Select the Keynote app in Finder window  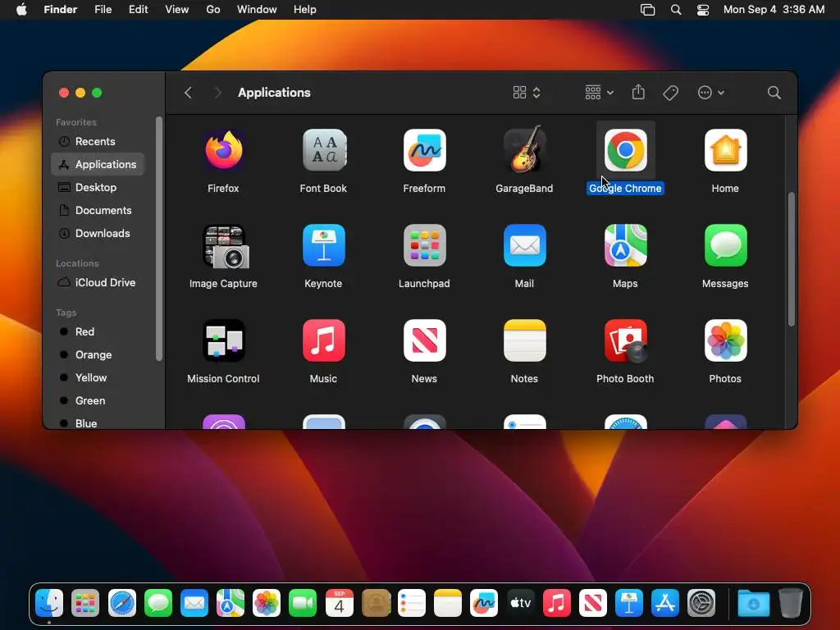point(323,246)
